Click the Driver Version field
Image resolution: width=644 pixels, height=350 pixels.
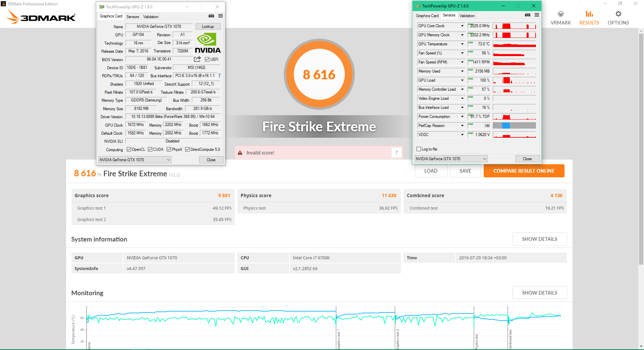coord(173,117)
